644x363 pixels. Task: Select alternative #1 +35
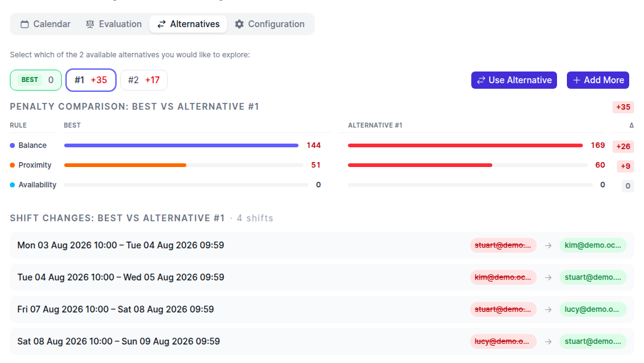[91, 80]
